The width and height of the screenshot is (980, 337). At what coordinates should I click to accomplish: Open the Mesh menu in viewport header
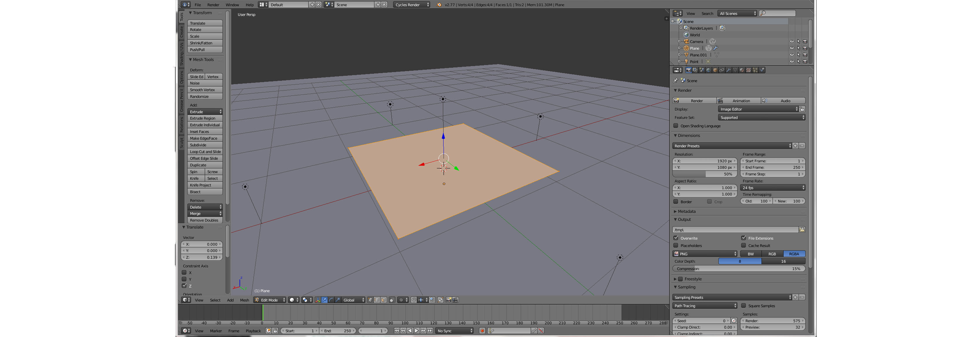[x=244, y=300]
